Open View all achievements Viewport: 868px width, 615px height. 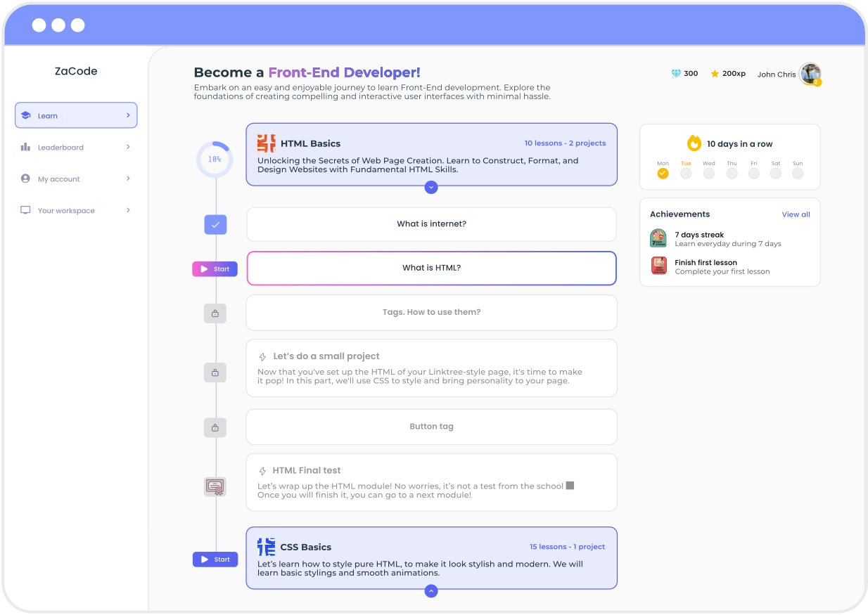pos(796,214)
